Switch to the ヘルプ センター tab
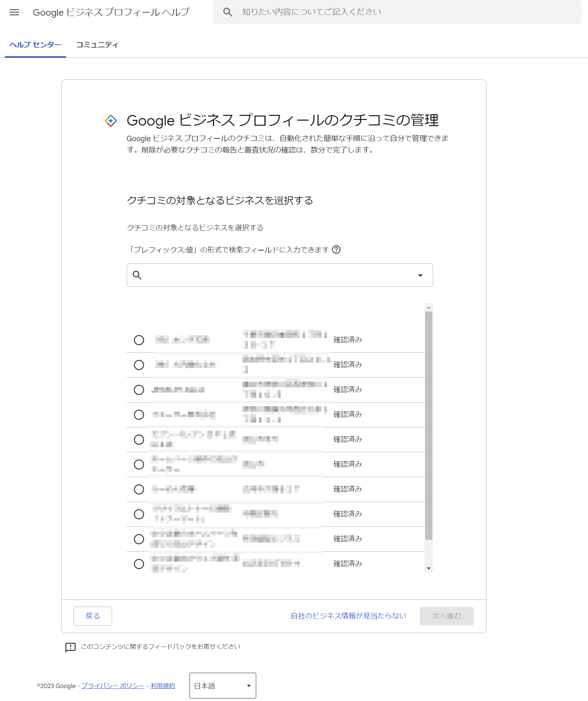The width and height of the screenshot is (588, 701). [35, 45]
